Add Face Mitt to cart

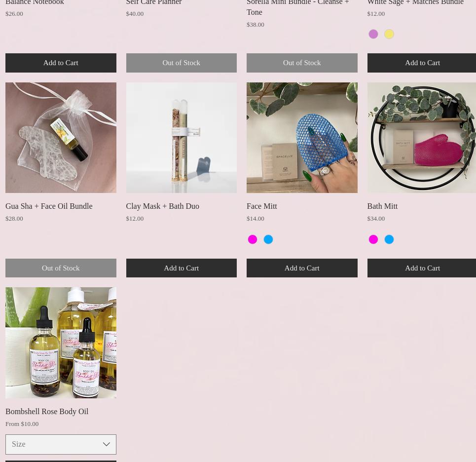[x=302, y=268]
